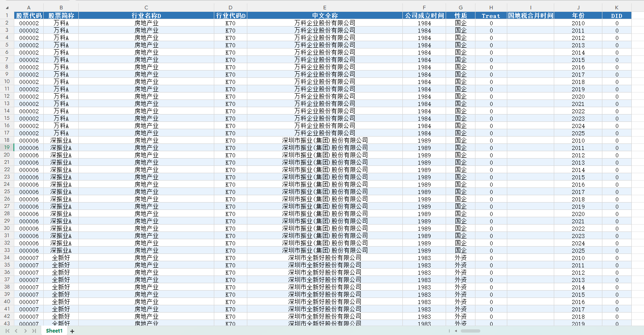Select row 34 header
This screenshot has width=644, height=335.
pos(7,258)
